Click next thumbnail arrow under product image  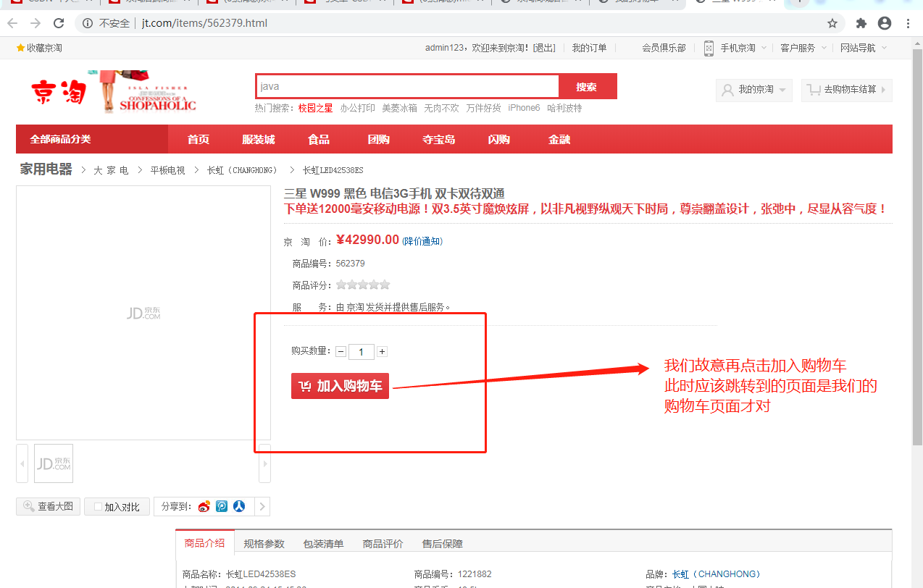(x=264, y=463)
